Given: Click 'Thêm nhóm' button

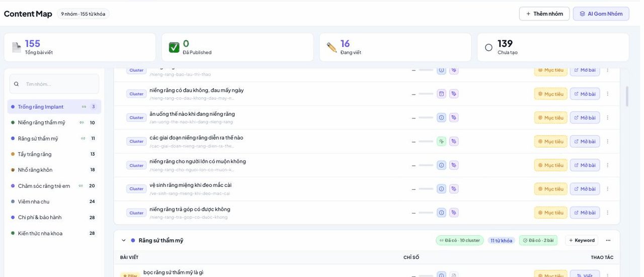Looking at the screenshot, I should 544,14.
